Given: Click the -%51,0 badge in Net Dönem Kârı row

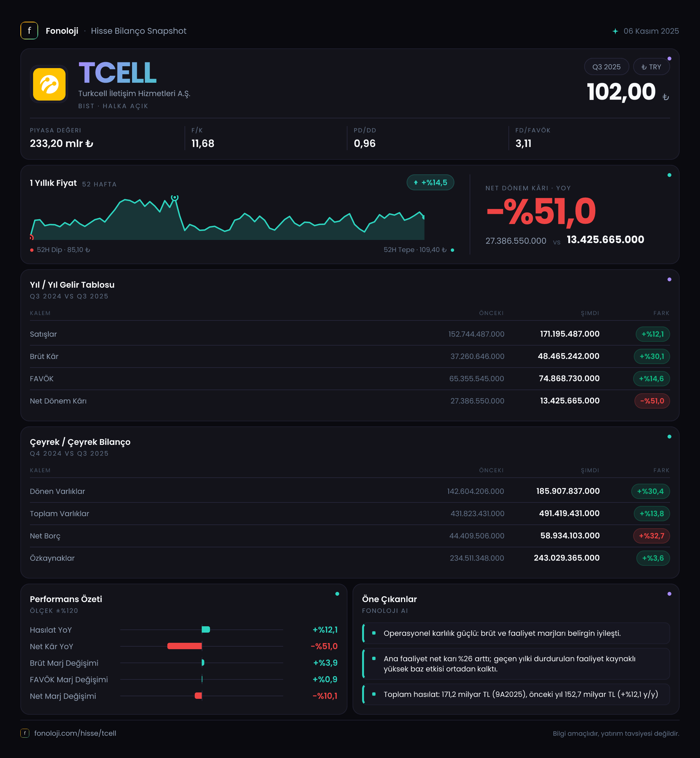Looking at the screenshot, I should (x=652, y=401).
